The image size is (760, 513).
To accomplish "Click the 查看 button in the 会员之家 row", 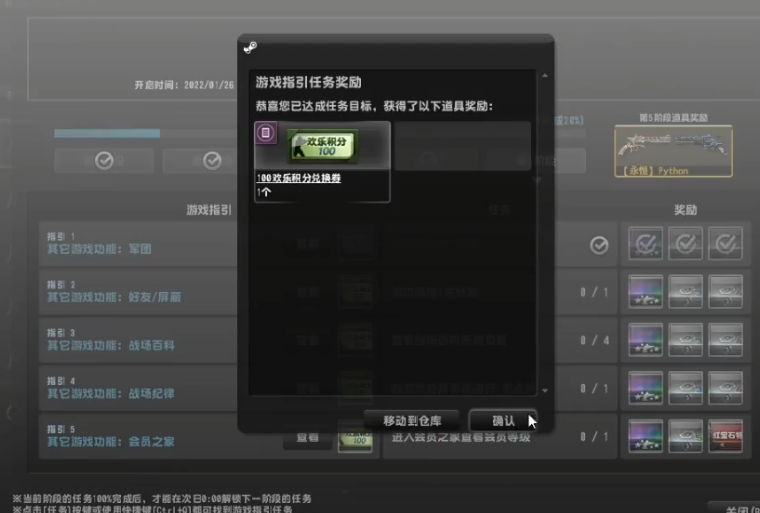I will point(307,437).
